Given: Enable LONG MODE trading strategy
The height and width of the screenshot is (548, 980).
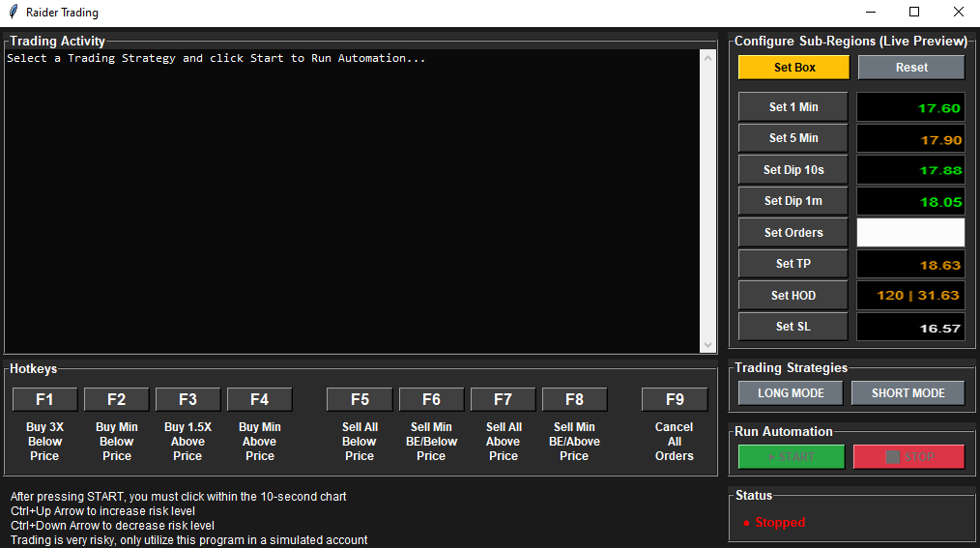Looking at the screenshot, I should click(x=791, y=393).
